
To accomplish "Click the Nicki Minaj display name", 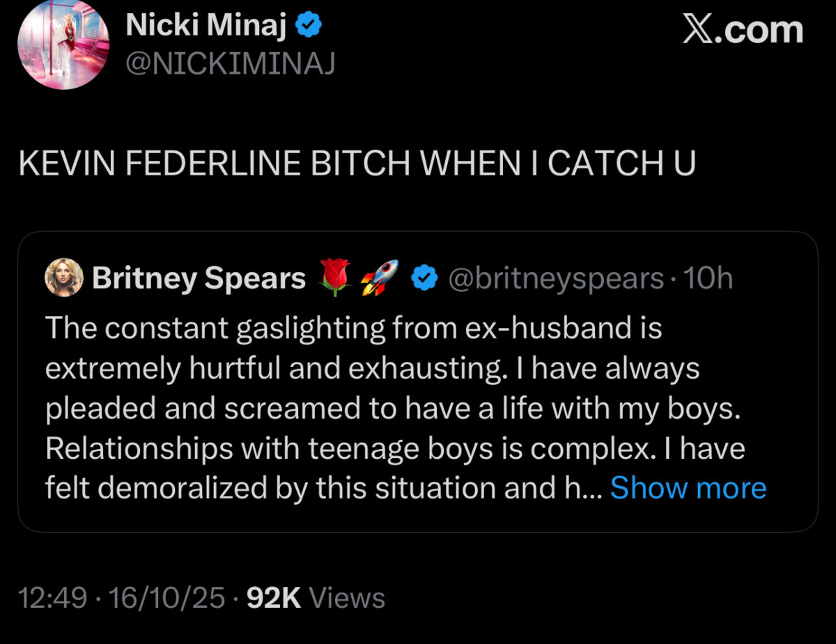I will (x=206, y=26).
